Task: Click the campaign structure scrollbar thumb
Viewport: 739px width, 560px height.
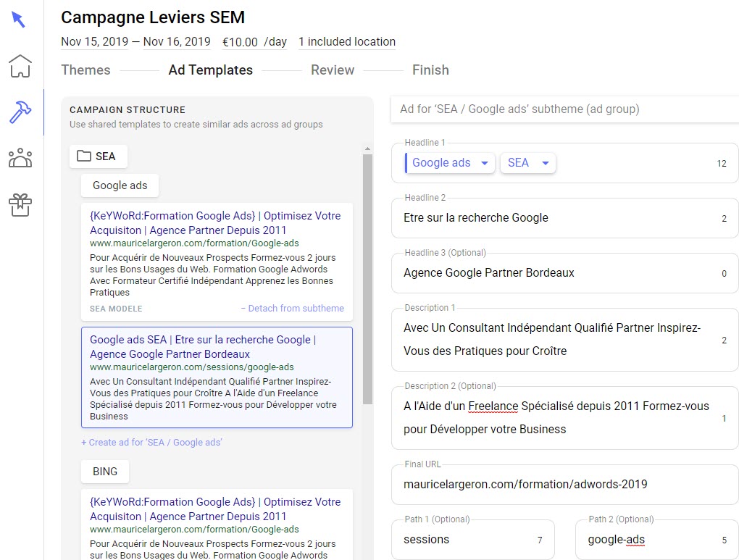Action: click(367, 278)
